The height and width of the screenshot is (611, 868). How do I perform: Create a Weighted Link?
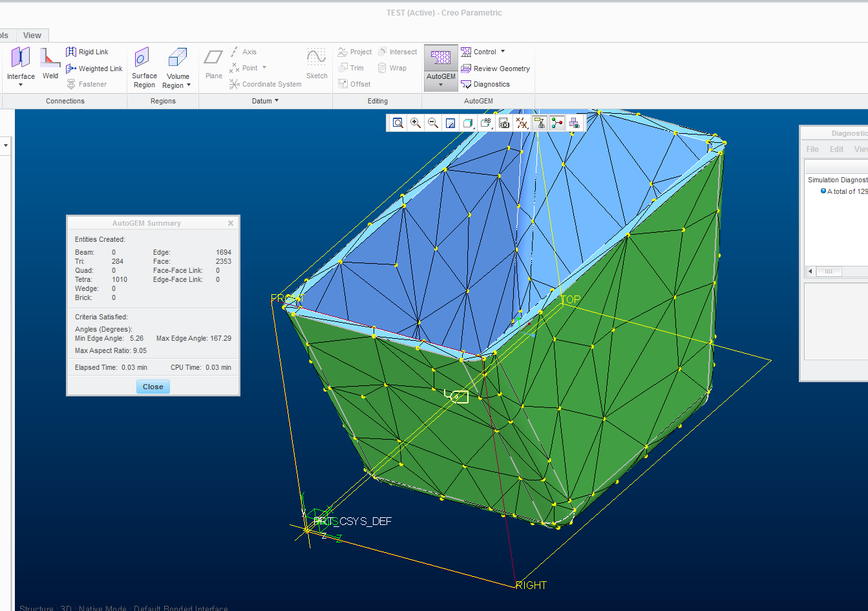pos(94,69)
